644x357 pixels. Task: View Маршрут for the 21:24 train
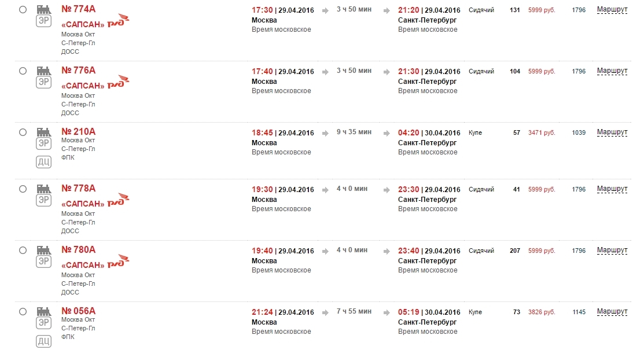coord(612,311)
